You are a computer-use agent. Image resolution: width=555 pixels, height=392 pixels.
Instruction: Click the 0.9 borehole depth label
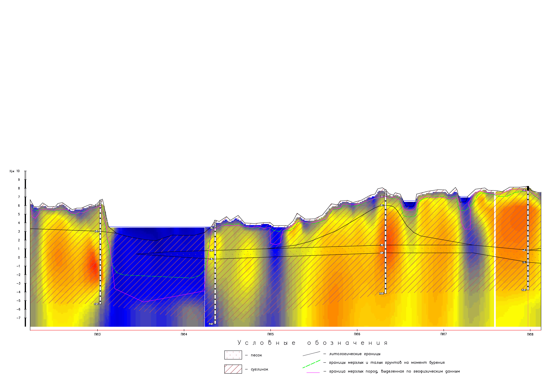212,228
